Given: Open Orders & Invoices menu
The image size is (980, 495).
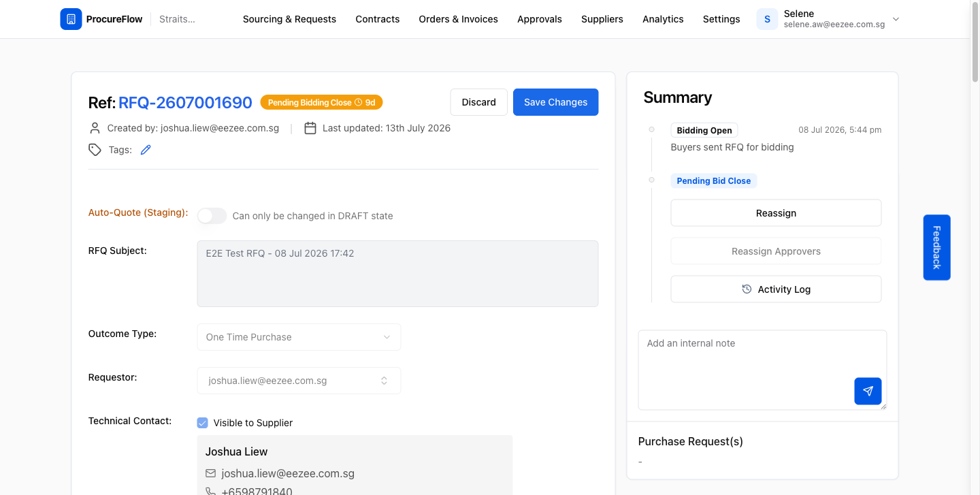Looking at the screenshot, I should 459,19.
